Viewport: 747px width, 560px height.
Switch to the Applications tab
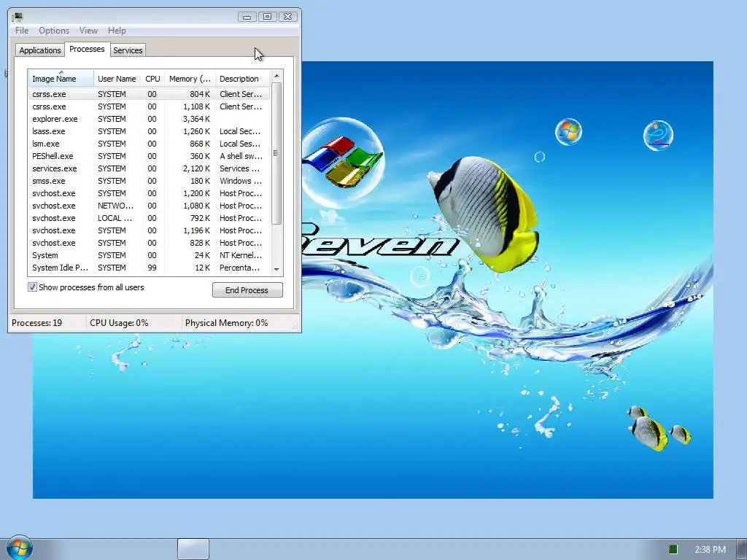coord(40,50)
